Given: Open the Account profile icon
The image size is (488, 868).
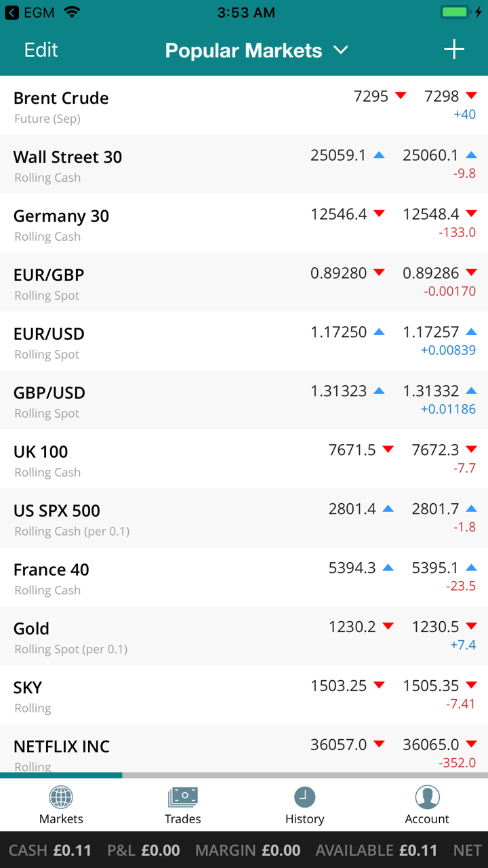Looking at the screenshot, I should 427,797.
